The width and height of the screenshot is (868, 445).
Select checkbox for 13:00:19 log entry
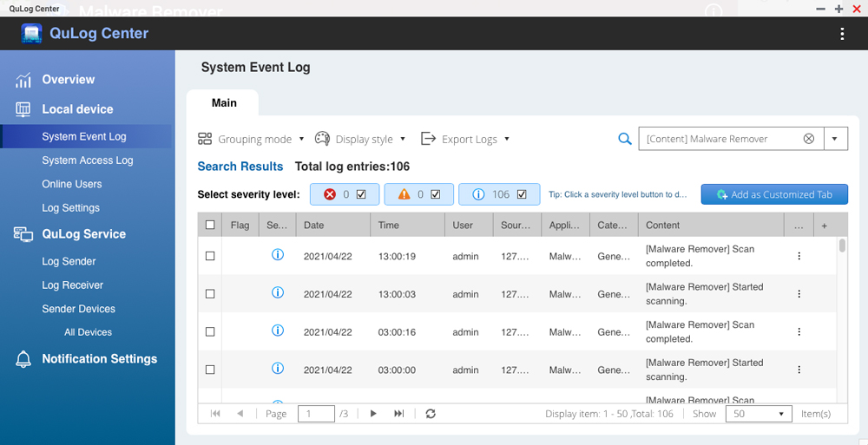click(x=210, y=256)
